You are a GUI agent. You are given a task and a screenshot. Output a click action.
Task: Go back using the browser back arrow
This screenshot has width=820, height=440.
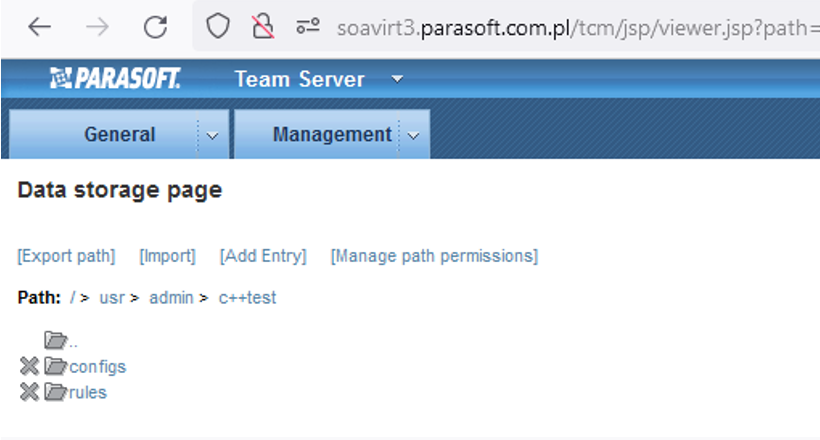39,27
